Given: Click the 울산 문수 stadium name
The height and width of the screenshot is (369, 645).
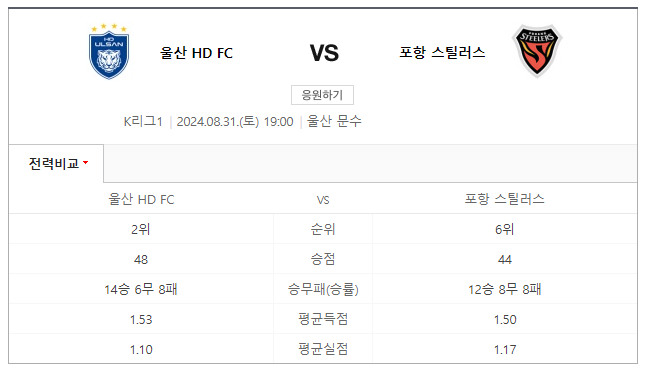Looking at the screenshot, I should coord(334,121).
